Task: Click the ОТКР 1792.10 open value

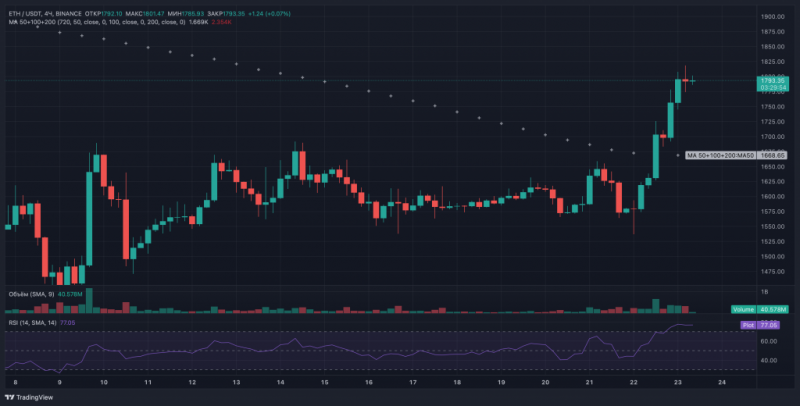Action: coord(102,14)
